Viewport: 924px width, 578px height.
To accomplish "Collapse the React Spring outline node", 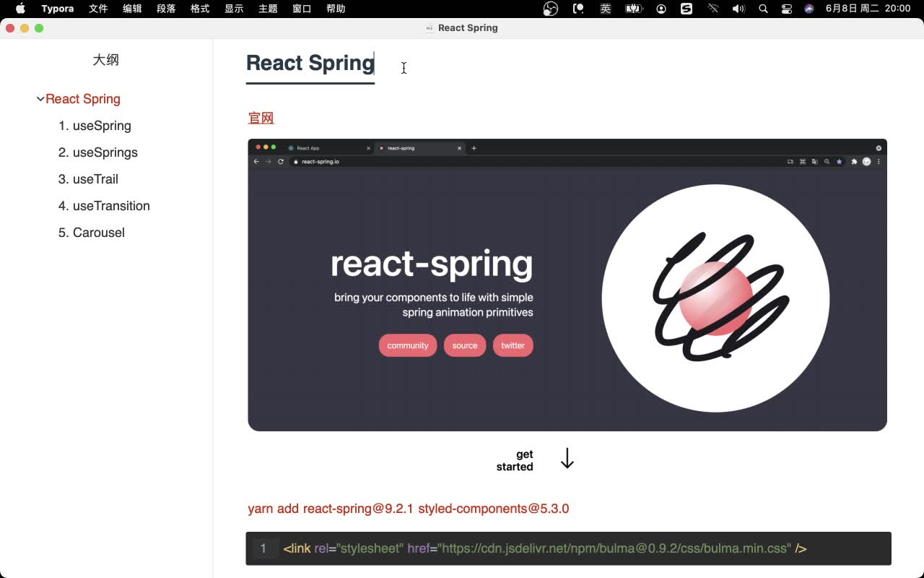I will [40, 99].
